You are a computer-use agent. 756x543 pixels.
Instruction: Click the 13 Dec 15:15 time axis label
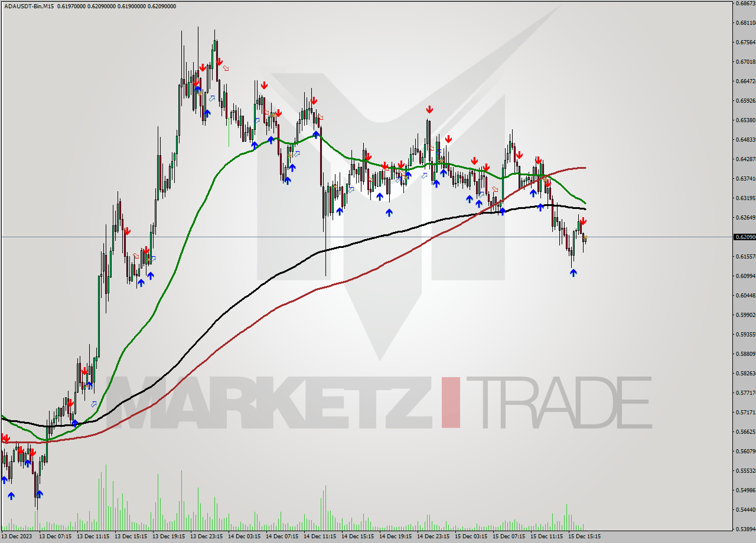pos(131,537)
